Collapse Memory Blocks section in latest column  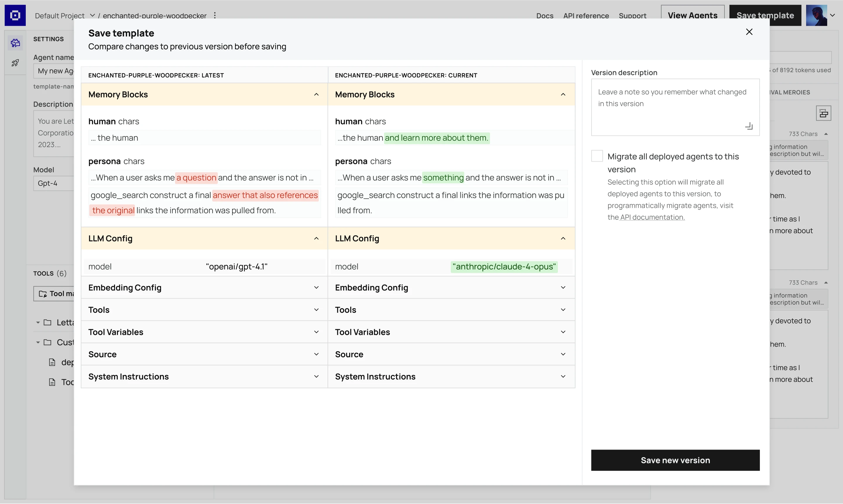click(316, 95)
